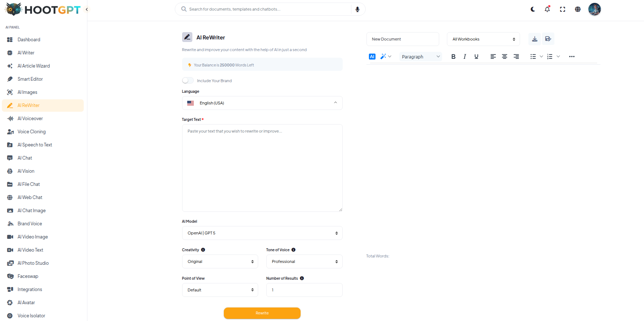Viewport: 644px width, 321px height.
Task: Toggle bold formatting
Action: pyautogui.click(x=453, y=57)
